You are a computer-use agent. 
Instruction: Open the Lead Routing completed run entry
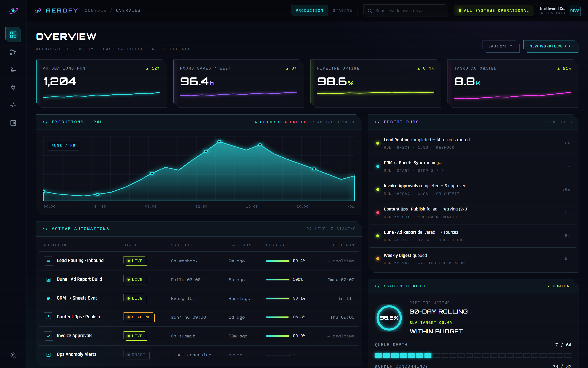point(473,143)
